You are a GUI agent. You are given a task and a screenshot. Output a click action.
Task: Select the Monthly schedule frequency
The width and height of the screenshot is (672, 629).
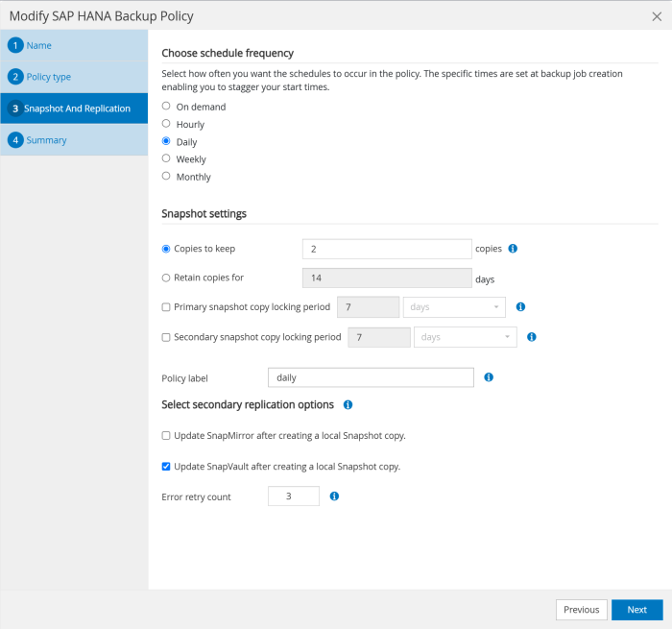(x=166, y=176)
